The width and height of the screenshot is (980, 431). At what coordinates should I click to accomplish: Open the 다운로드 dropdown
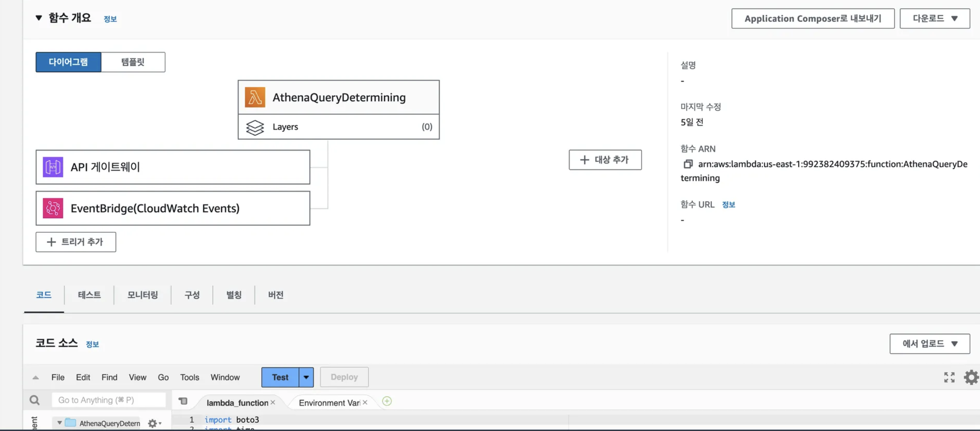pos(935,18)
